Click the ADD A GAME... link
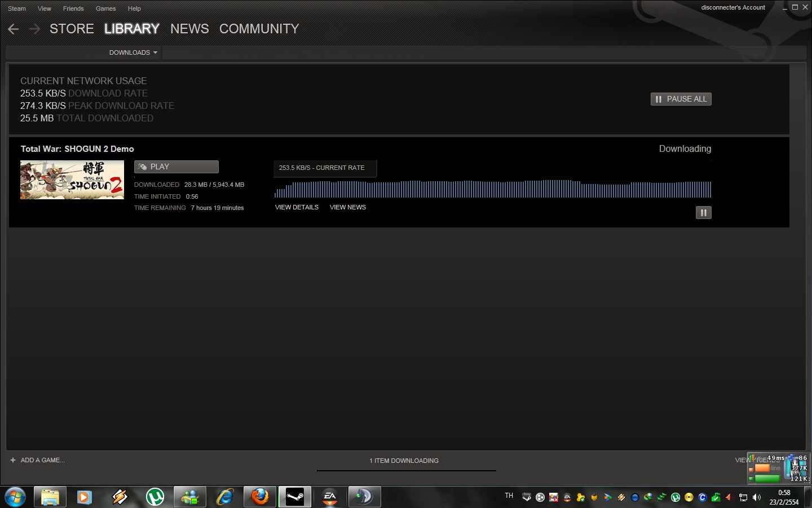The height and width of the screenshot is (508, 812). pos(43,460)
